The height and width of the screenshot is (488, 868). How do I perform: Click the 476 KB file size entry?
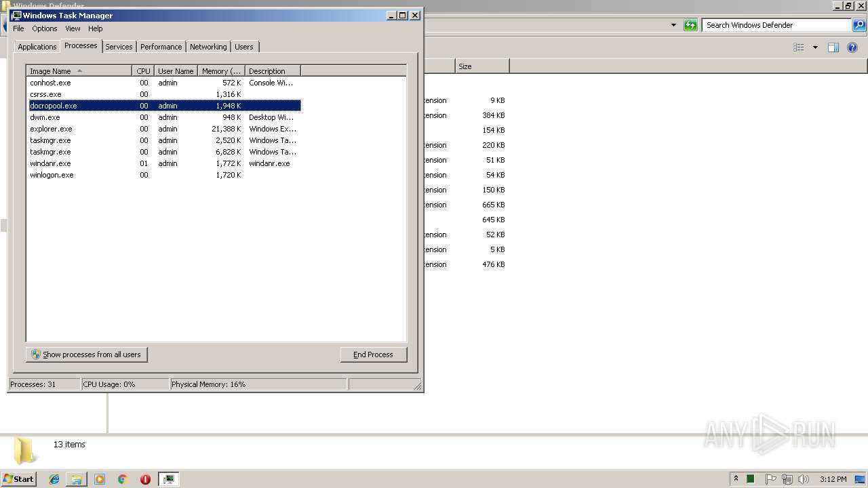click(x=494, y=264)
